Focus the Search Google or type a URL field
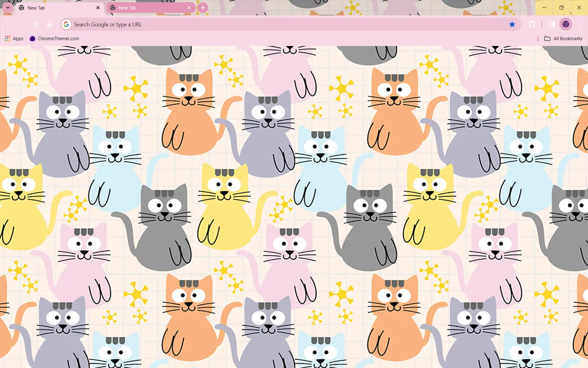Screen dimensions: 588x368 [290, 24]
